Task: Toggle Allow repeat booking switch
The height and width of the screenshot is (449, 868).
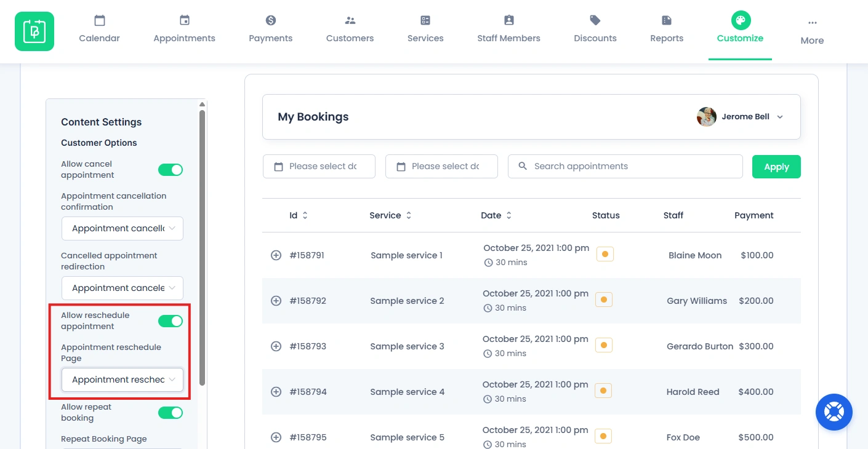Action: [171, 413]
